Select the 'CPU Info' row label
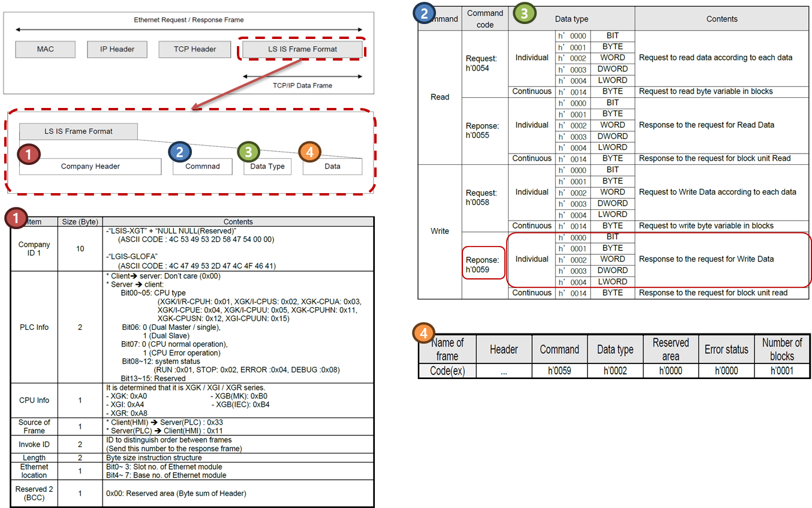812x508 pixels. (x=34, y=400)
